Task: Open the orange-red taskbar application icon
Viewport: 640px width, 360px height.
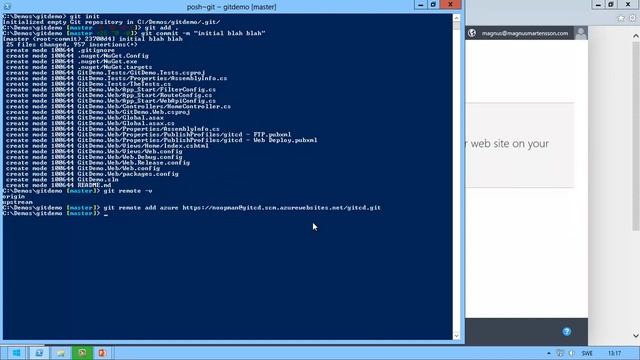Action: click(102, 353)
